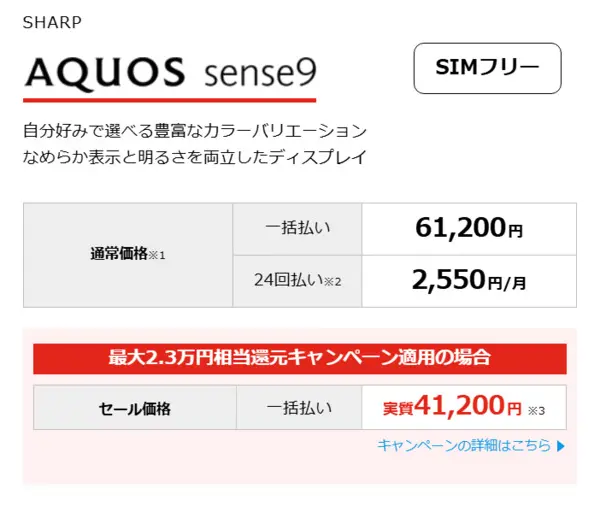Click the ※3 footnote mark after the sale price
The width and height of the screenshot is (600, 506).
coord(537,409)
